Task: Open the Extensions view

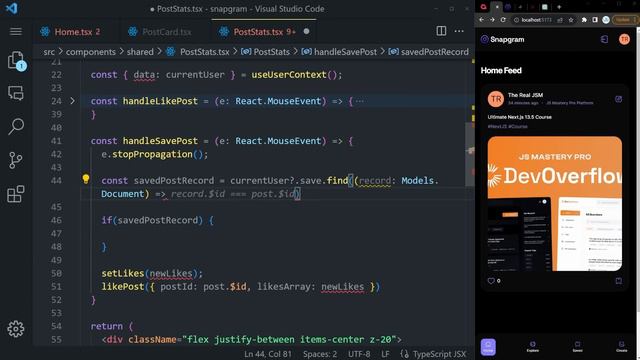Action: [16, 194]
